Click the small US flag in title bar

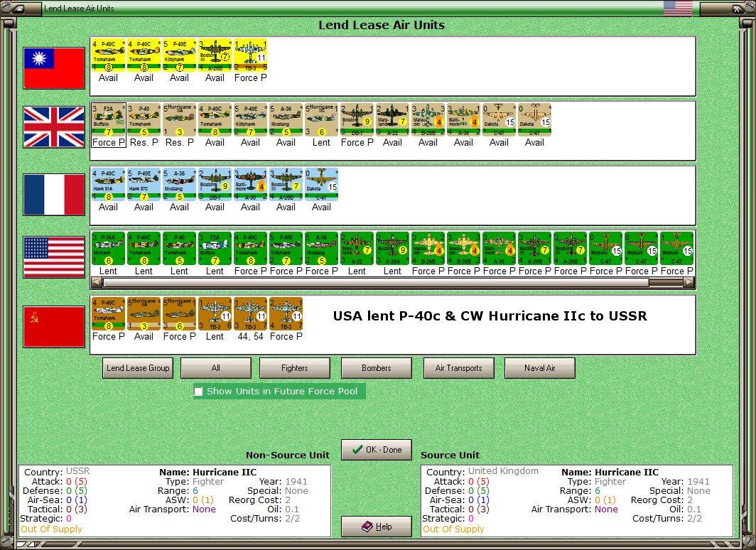(678, 9)
